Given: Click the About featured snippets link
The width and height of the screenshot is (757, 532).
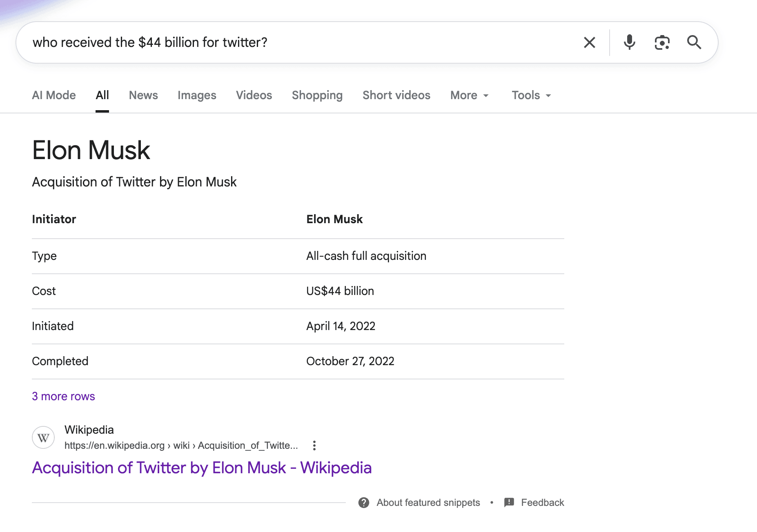Looking at the screenshot, I should tap(428, 503).
